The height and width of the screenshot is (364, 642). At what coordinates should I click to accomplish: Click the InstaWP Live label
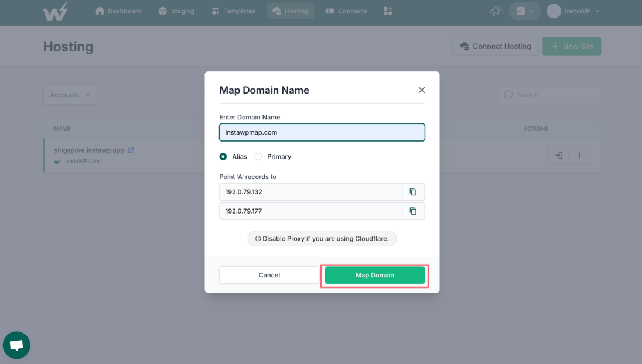82,161
